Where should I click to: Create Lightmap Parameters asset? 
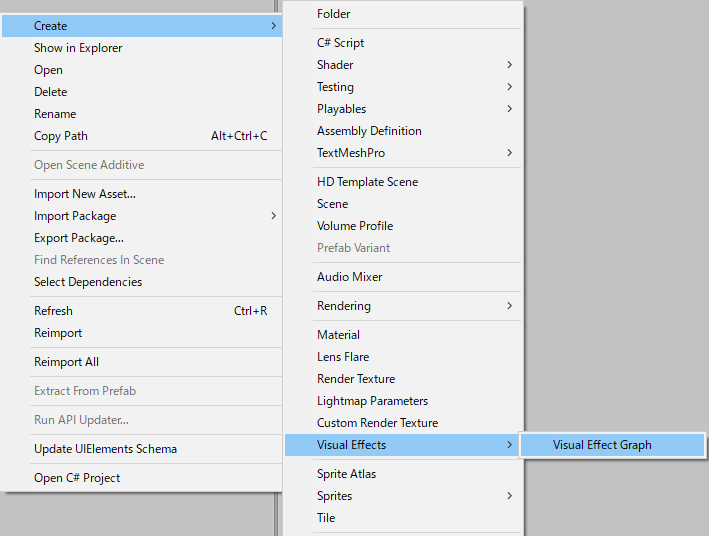click(x=403, y=401)
